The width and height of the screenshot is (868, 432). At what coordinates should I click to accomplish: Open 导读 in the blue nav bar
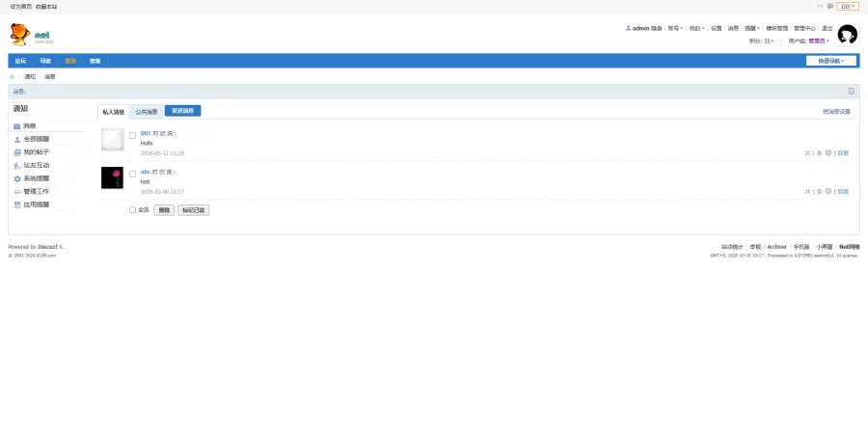[x=45, y=61]
